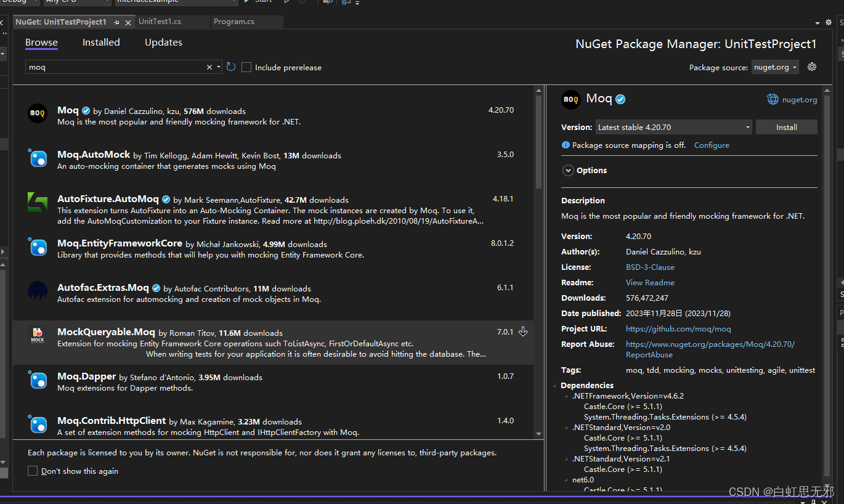Screen dimensions: 844x504
Task: Expand the Options section
Action: 567,171
